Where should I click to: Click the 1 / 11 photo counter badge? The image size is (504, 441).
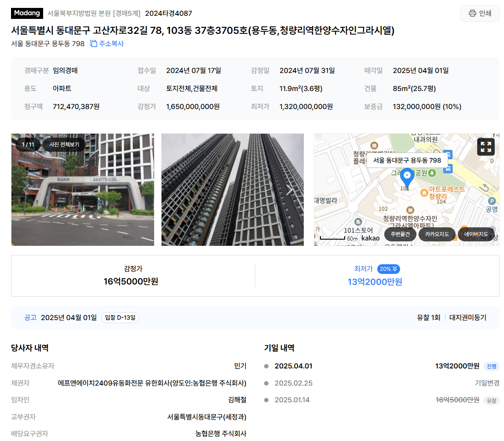click(x=28, y=144)
